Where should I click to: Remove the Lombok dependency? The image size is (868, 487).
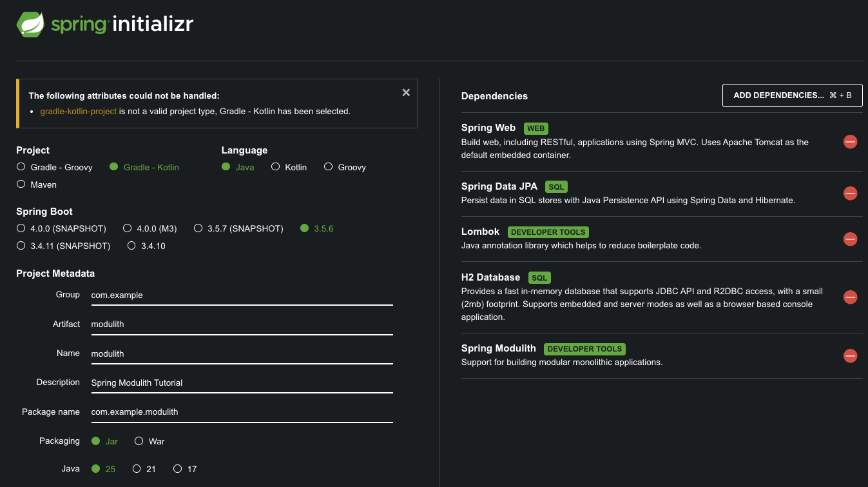[850, 239]
